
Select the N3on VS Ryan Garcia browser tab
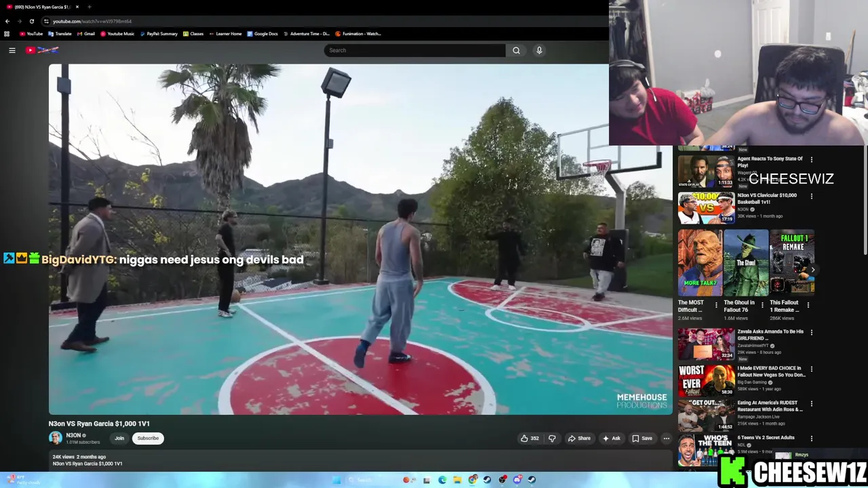pos(42,7)
